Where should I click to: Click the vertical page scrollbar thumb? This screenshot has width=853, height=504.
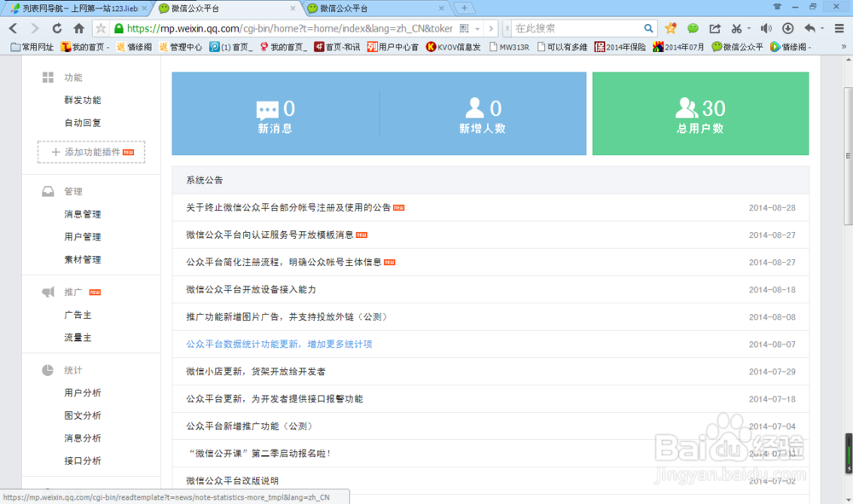[848, 155]
